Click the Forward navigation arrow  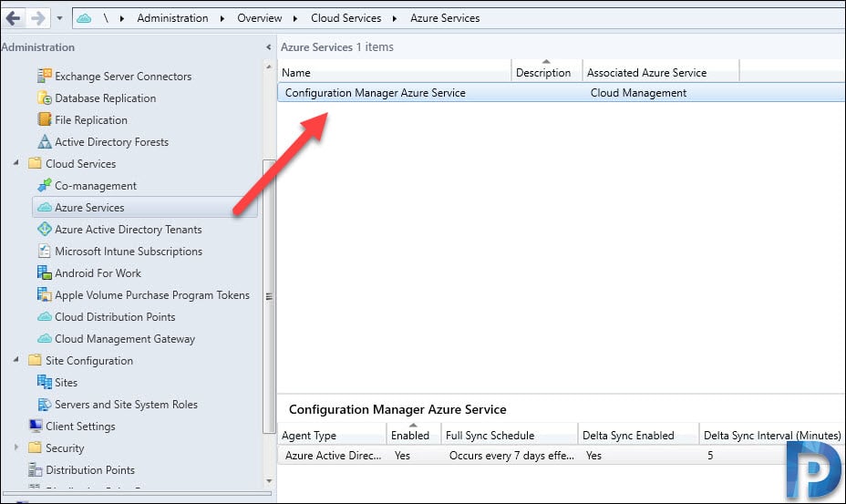tap(37, 18)
